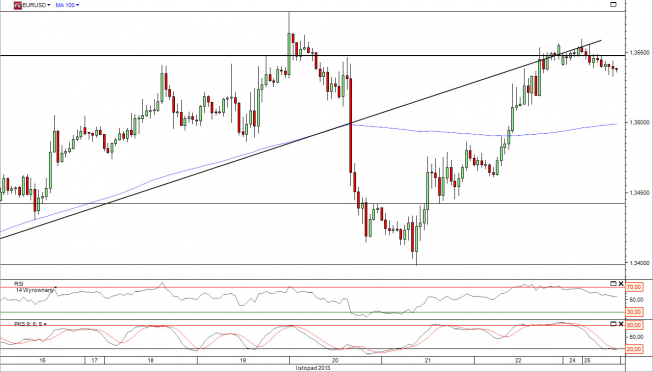Viewport: 653px width, 372px height.
Task: Close the PKS stochastic panel
Action: [621, 324]
